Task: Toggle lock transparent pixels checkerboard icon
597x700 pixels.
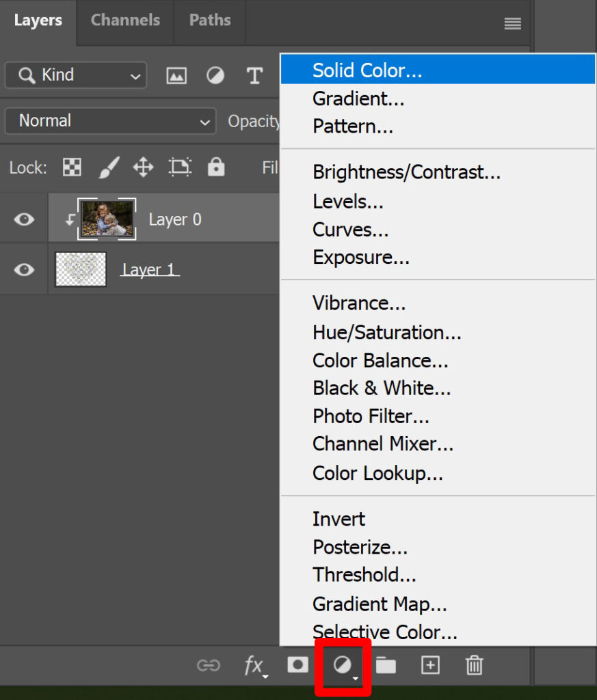Action: coord(72,167)
